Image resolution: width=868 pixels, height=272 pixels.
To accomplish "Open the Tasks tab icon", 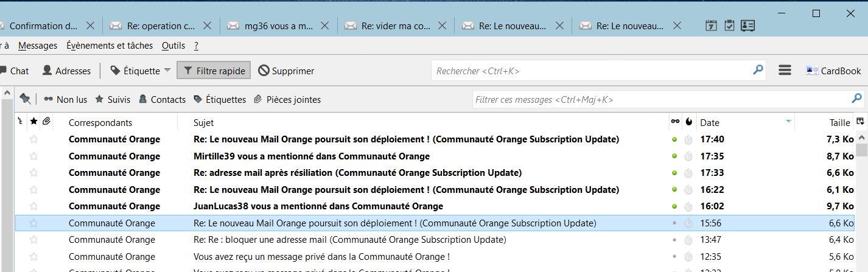I will click(x=729, y=26).
